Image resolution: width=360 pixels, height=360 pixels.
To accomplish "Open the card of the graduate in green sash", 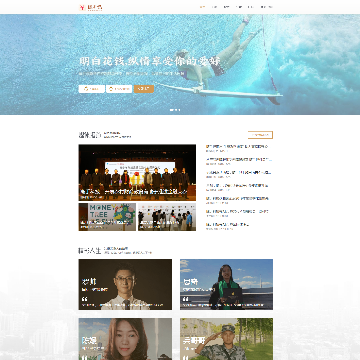I will 226,285.
